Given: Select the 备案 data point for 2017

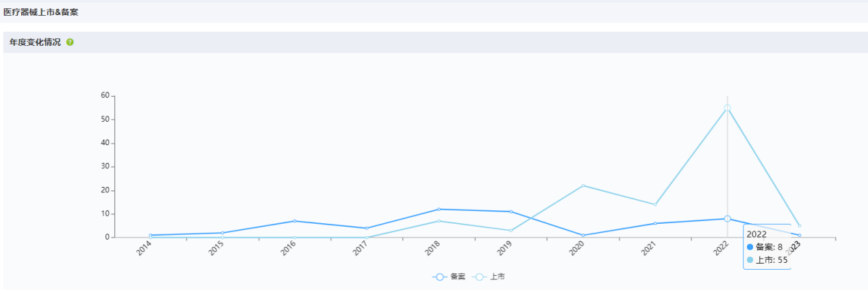Looking at the screenshot, I should click(367, 228).
